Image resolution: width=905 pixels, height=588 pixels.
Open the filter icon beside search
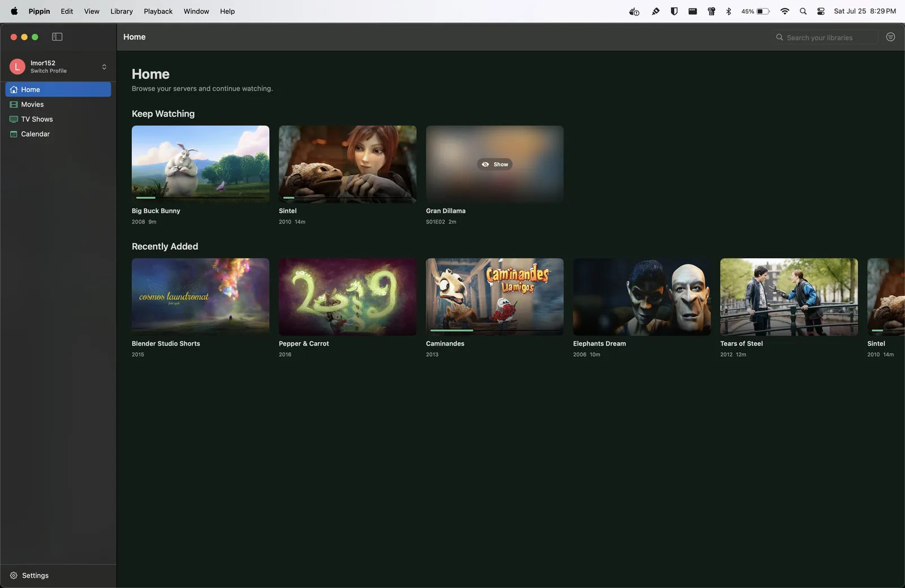coord(890,37)
